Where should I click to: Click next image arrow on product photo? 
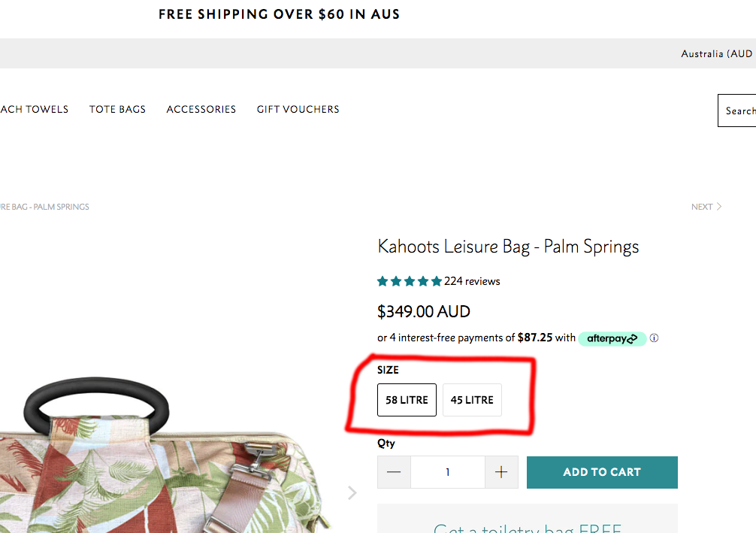click(352, 493)
